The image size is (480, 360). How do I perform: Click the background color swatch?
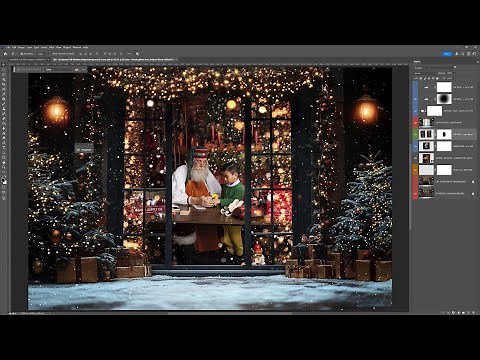tap(5, 182)
